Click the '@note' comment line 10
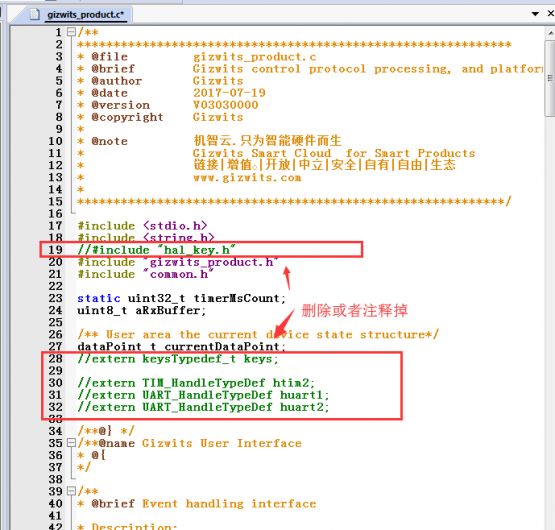This screenshot has width=555, height=530. point(210,141)
